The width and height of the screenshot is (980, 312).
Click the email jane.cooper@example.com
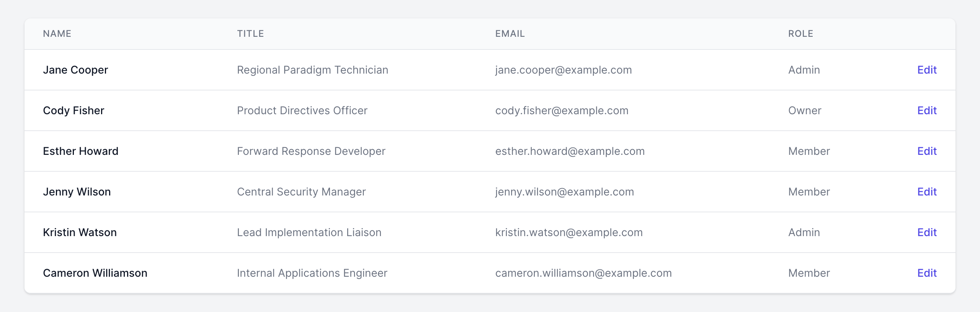point(563,70)
